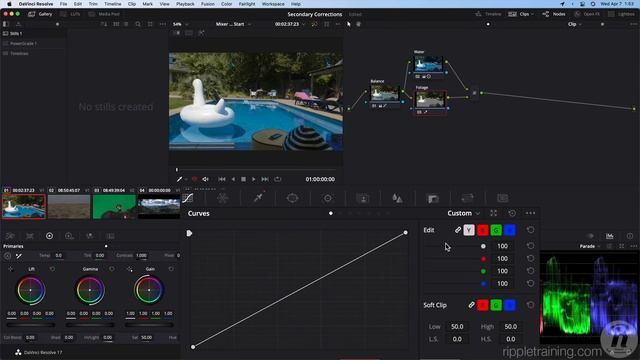Viewport: 640px width, 360px height.
Task: Toggle the Y luminance channel button
Action: tap(469, 230)
